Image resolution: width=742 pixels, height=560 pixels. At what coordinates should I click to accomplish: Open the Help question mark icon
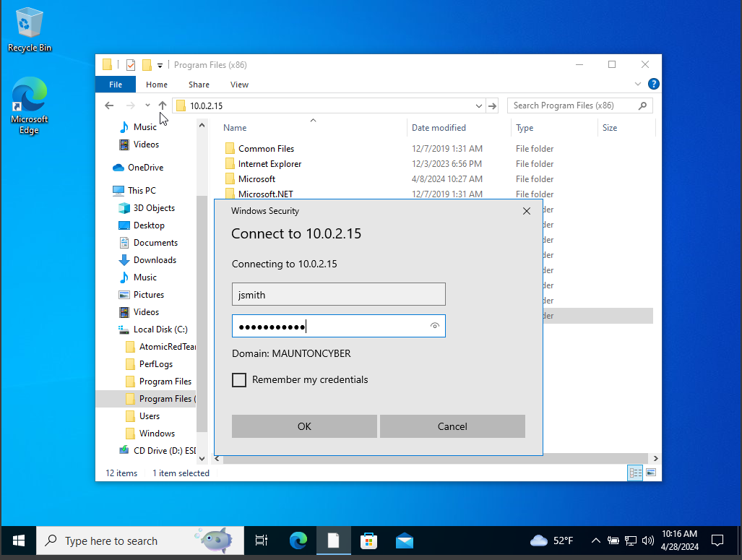pyautogui.click(x=653, y=85)
